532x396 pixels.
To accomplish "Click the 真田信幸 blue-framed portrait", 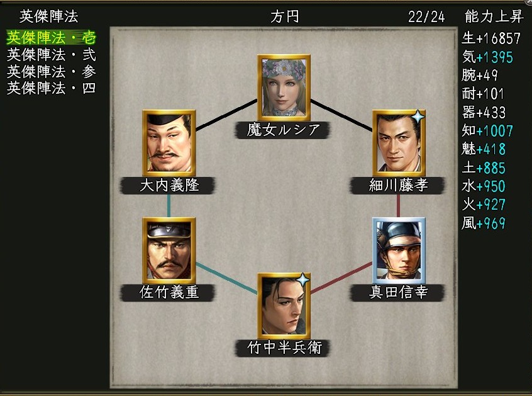I will point(399,251).
